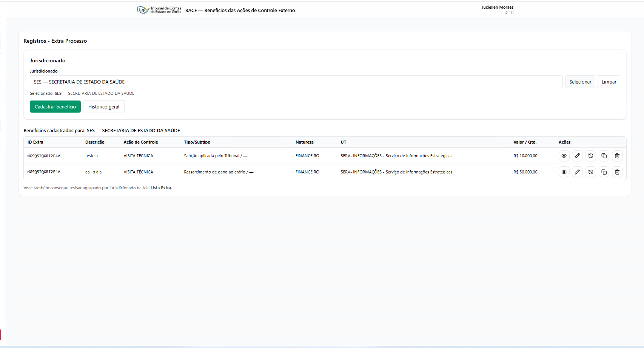View details of the 'teste a' benefit
Image resolution: width=644 pixels, height=348 pixels.
click(x=564, y=156)
